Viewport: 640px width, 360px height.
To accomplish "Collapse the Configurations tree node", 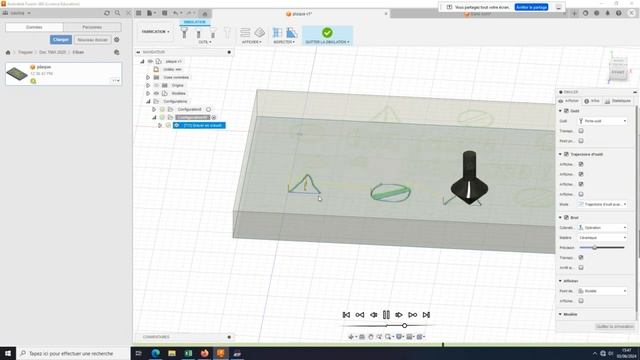I will pyautogui.click(x=148, y=101).
